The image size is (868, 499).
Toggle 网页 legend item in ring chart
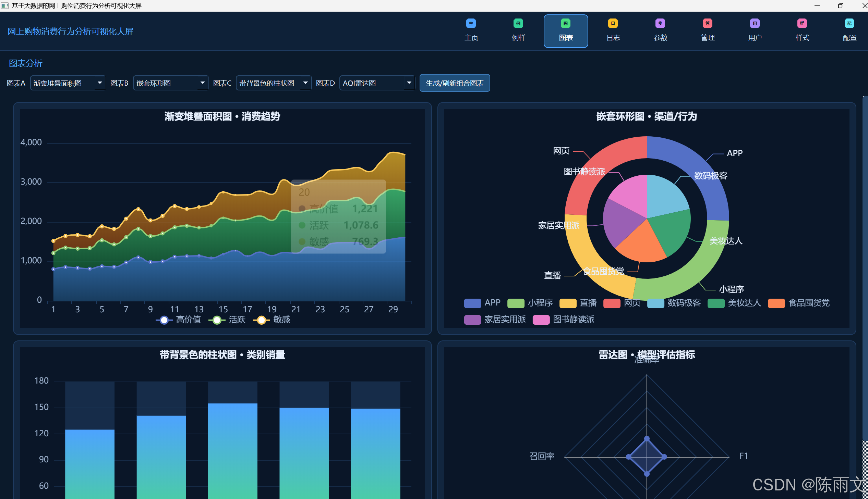622,303
